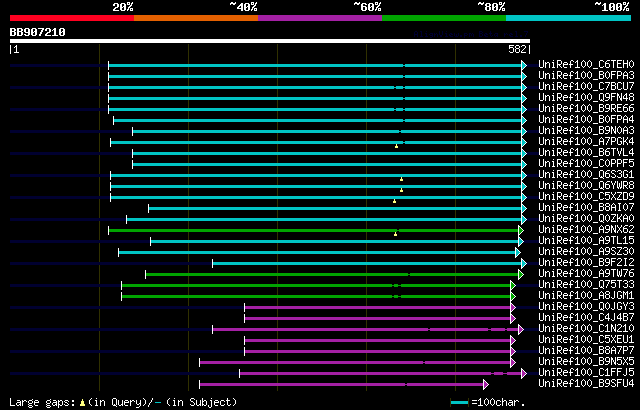640x410 pixels.
Task: Click the yellow gap marker under Q6S3G1 bar
Action: pyautogui.click(x=401, y=179)
